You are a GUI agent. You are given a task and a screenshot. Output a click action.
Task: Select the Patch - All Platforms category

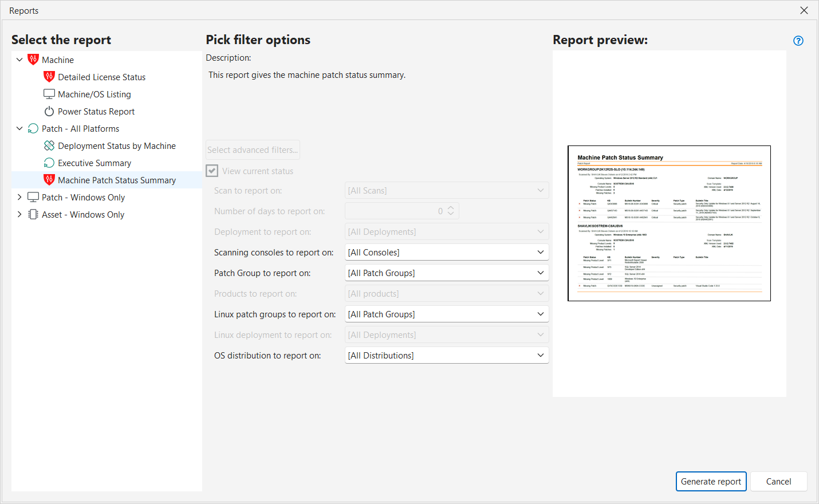(80, 128)
